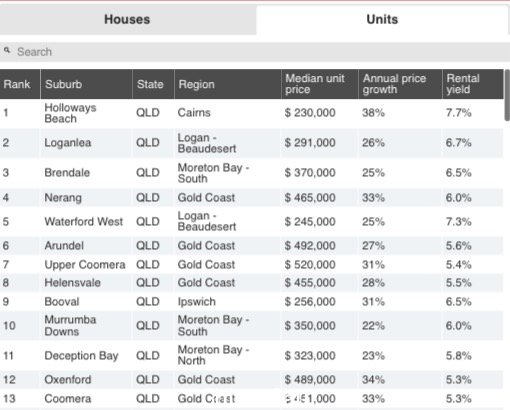Focus the Search input field

click(x=255, y=52)
